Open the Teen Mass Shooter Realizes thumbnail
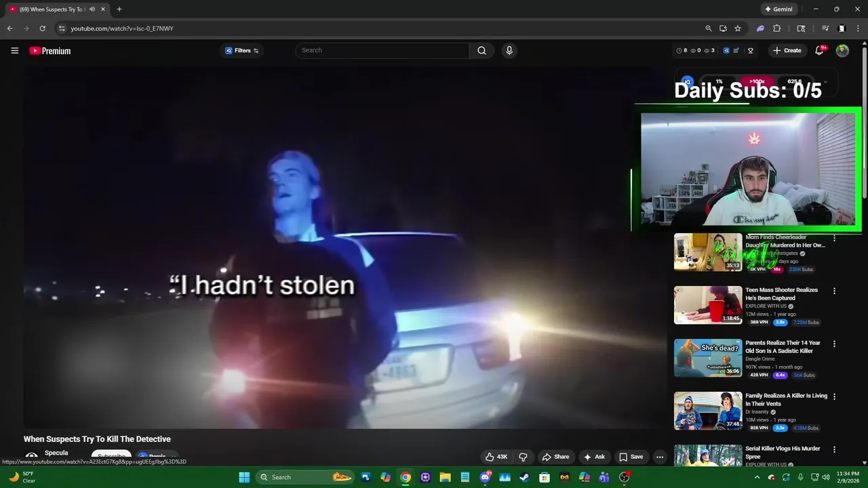Image resolution: width=868 pixels, height=488 pixels. point(708,305)
